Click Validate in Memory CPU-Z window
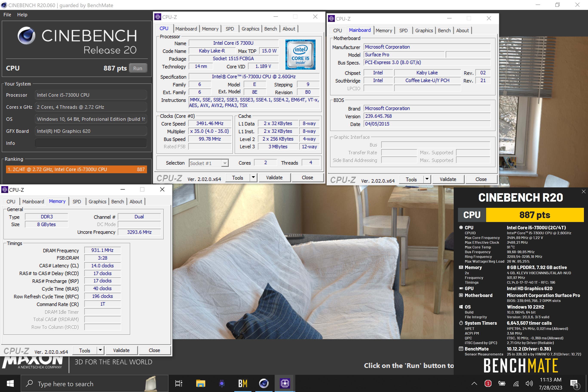The width and height of the screenshot is (588, 392). point(121,351)
